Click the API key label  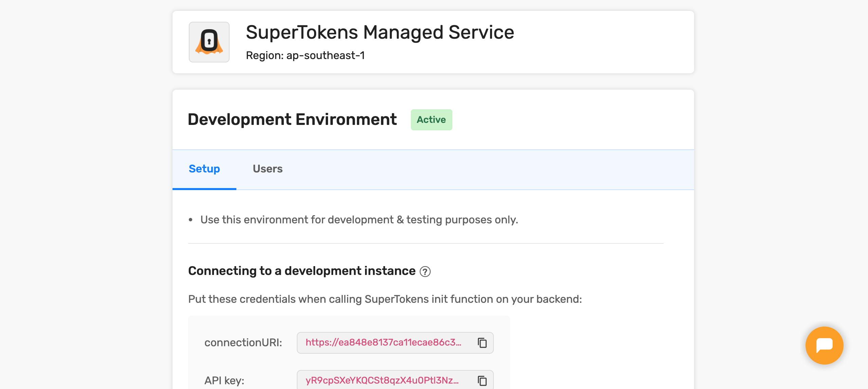(224, 381)
